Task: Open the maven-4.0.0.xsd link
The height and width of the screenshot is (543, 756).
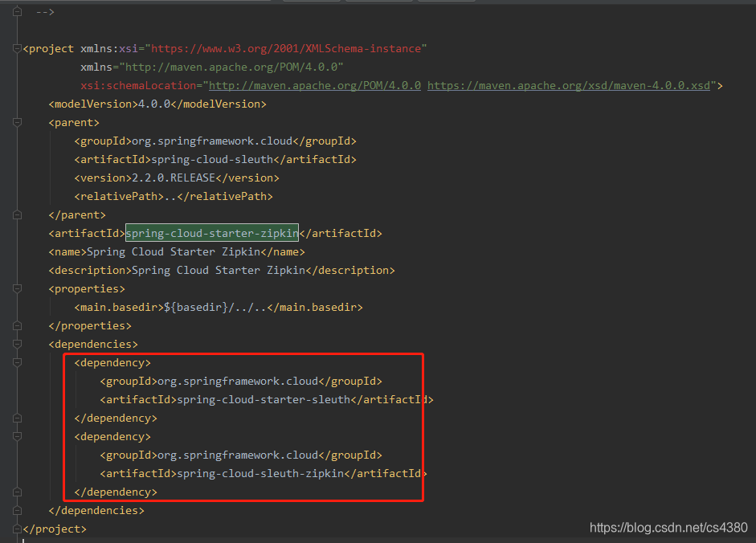Action: [569, 86]
